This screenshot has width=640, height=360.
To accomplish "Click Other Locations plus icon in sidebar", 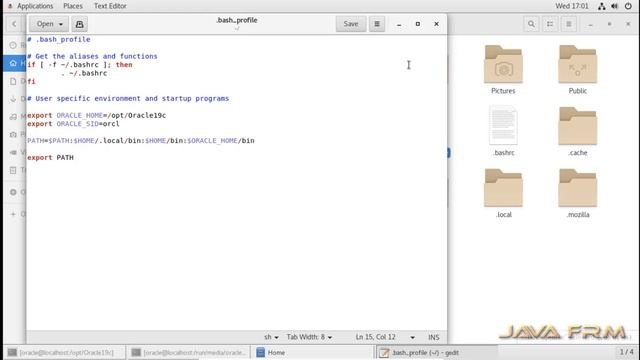I will pyautogui.click(x=13, y=214).
